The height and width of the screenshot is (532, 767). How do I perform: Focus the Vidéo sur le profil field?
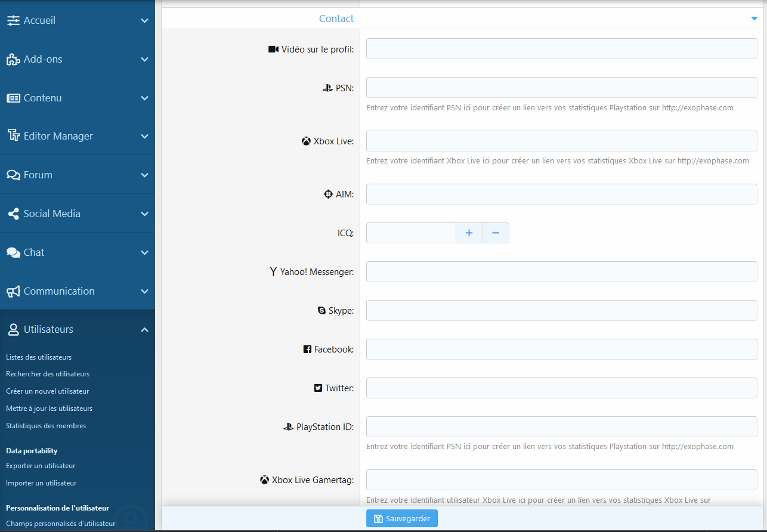[x=561, y=49]
